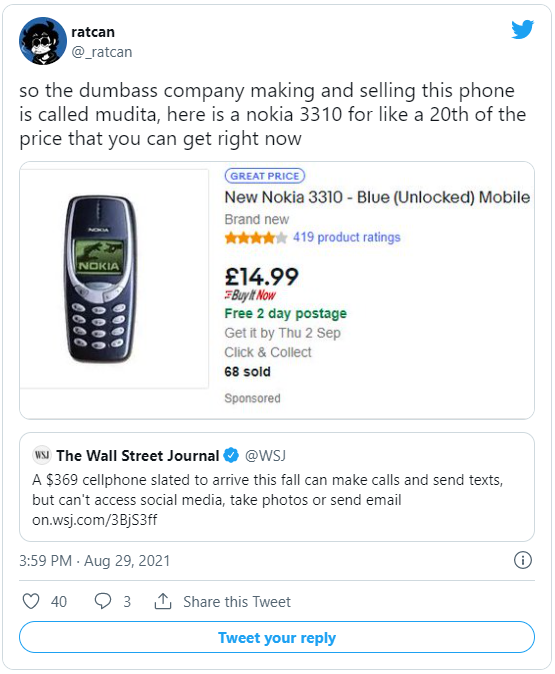Like the tweet with heart icon

[31, 601]
